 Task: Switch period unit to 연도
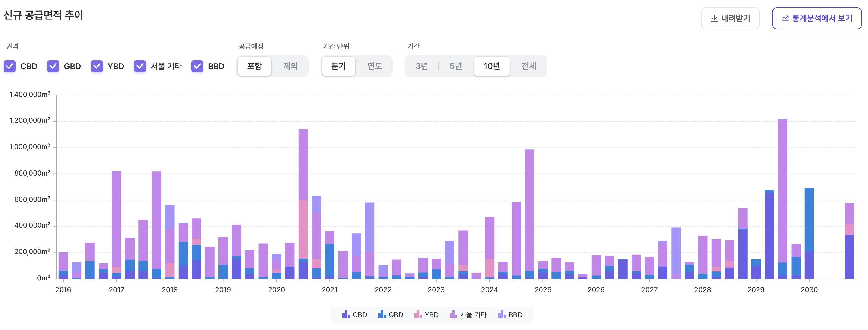click(374, 66)
